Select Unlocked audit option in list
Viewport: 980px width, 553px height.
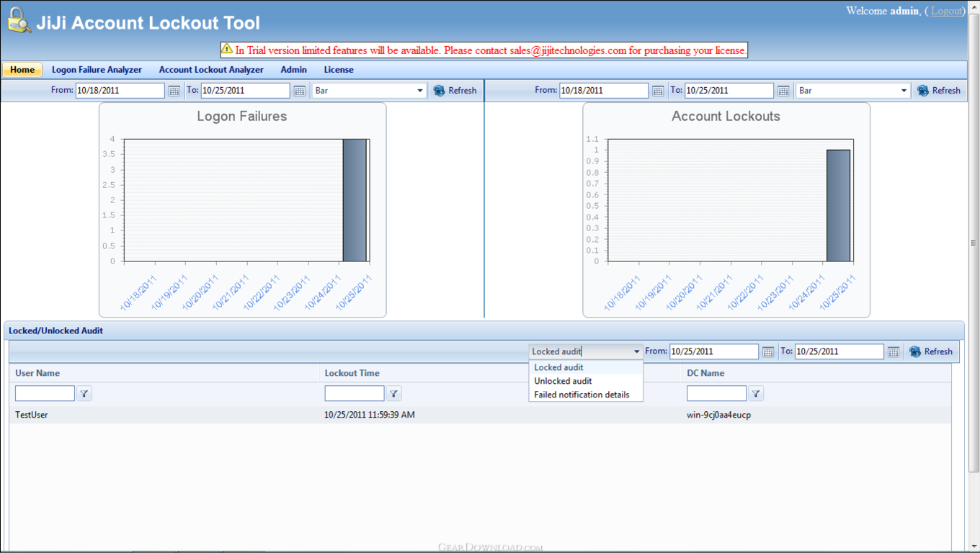coord(586,381)
